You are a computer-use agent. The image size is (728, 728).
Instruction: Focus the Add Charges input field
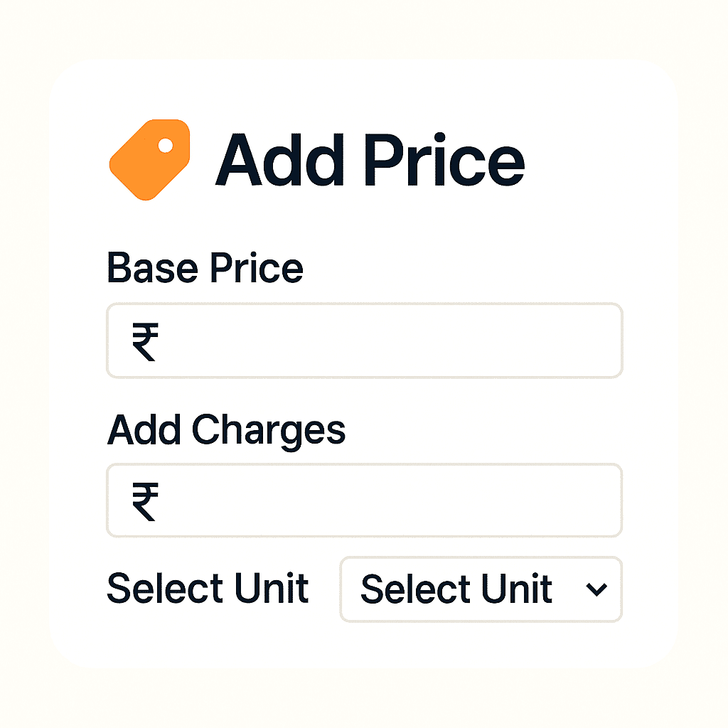tap(384, 500)
